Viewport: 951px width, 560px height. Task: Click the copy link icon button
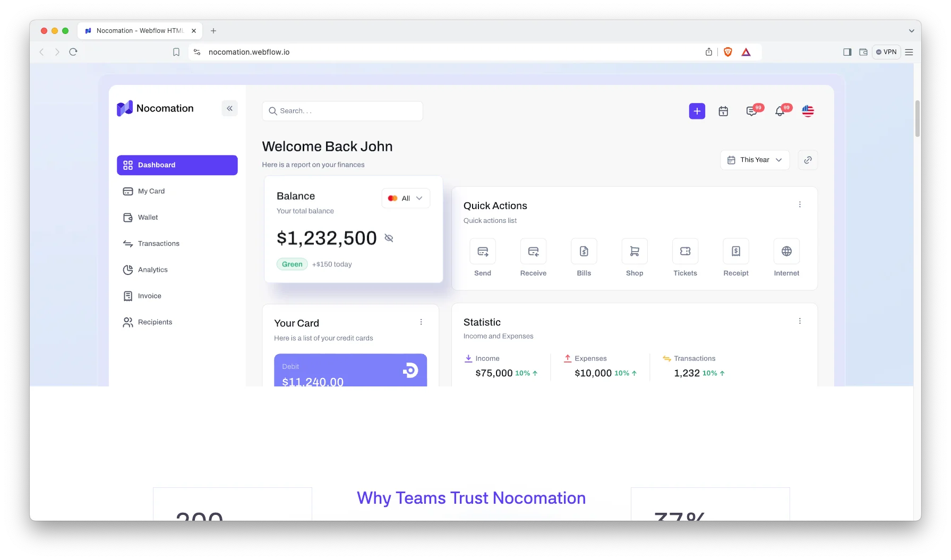(x=808, y=160)
